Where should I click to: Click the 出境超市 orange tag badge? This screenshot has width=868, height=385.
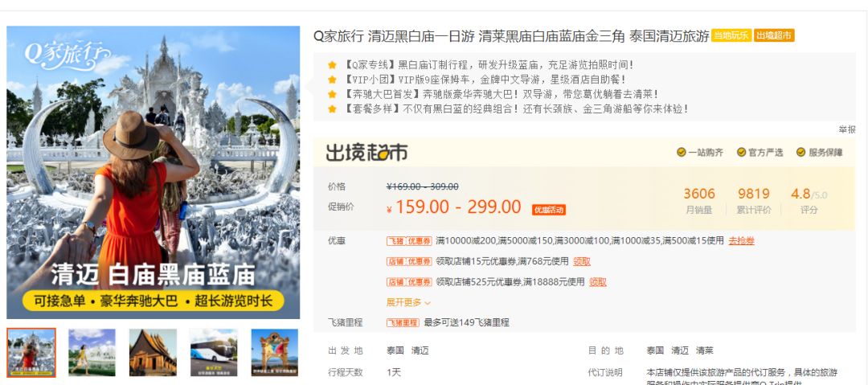[x=774, y=36]
